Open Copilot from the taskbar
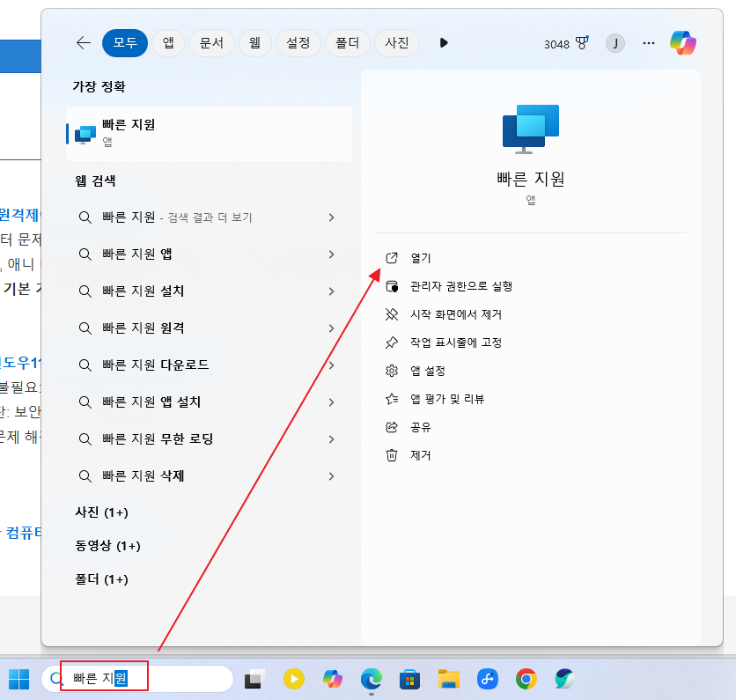Screen dimensions: 736x700 pyautogui.click(x=332, y=679)
